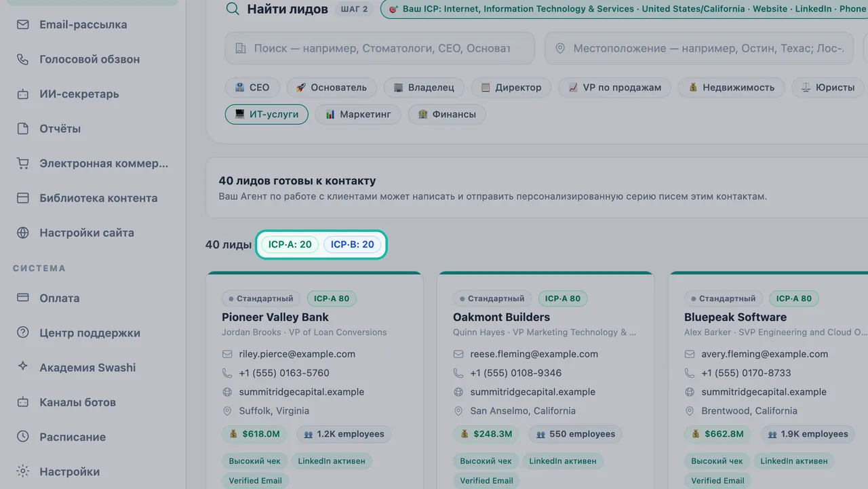This screenshot has height=489, width=868.
Task: Click the ИИ-секретарь robot icon
Action: 23,94
